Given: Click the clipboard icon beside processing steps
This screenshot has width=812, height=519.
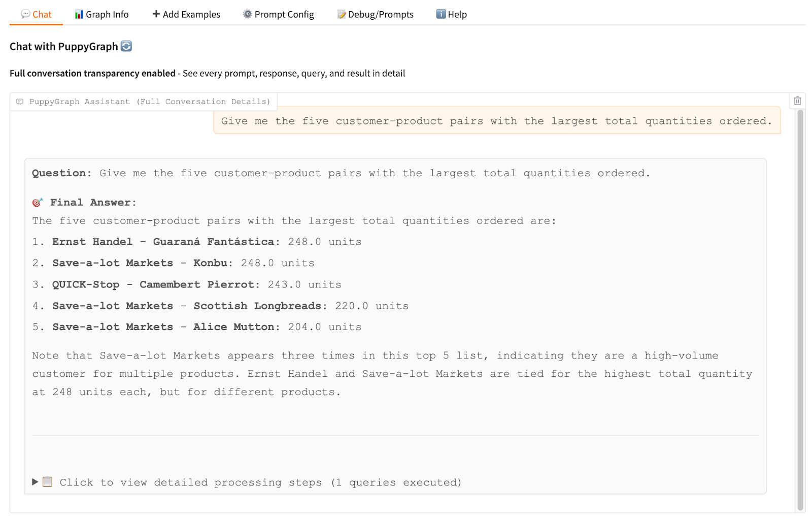Looking at the screenshot, I should tap(47, 481).
